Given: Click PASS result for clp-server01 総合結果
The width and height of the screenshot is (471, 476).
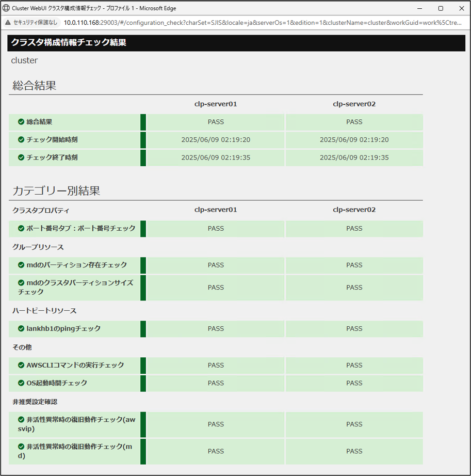Looking at the screenshot, I should (216, 122).
